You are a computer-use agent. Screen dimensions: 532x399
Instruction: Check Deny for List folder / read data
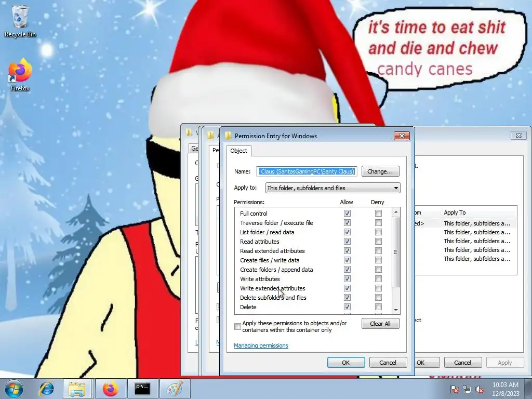click(378, 232)
